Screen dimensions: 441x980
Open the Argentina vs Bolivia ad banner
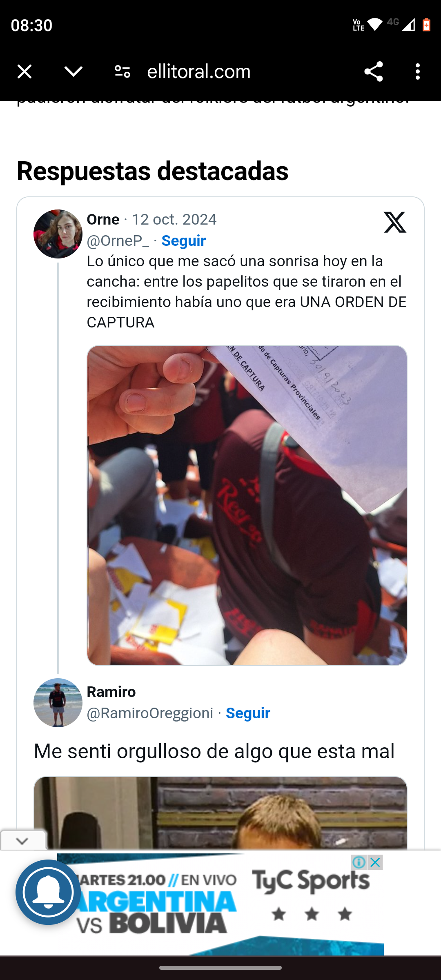coord(220,904)
